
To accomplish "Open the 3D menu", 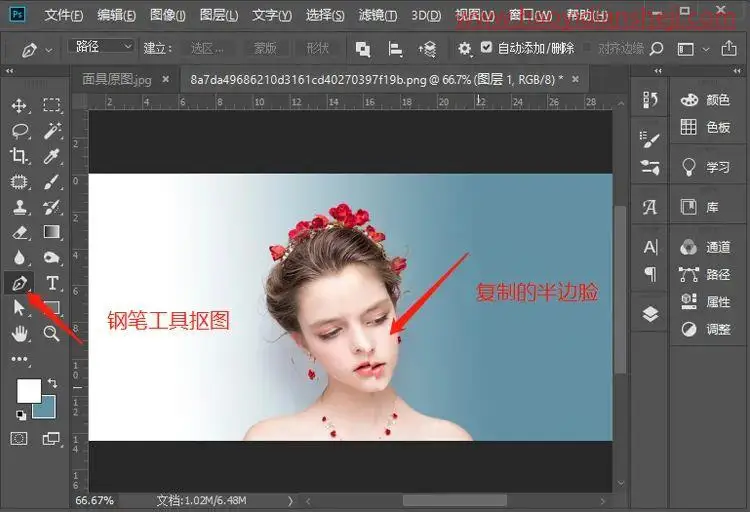I will coord(426,15).
